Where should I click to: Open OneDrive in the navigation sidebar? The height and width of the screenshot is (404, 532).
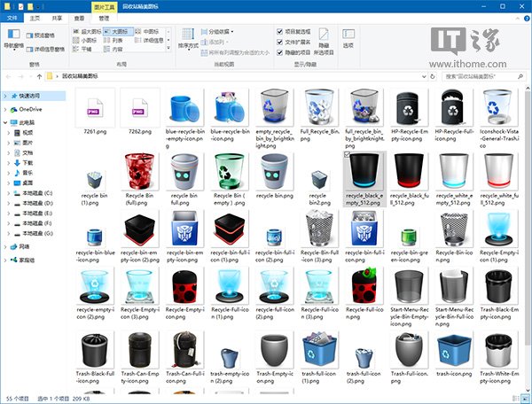point(31,108)
